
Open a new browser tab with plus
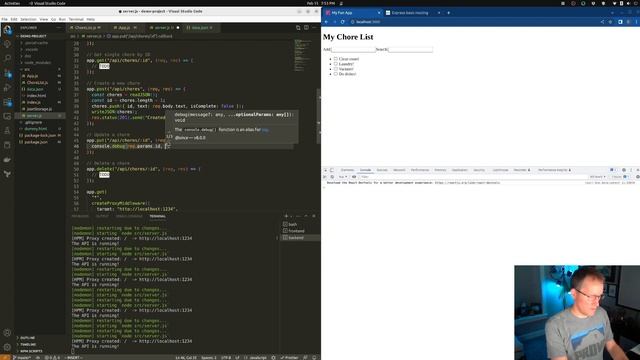click(x=448, y=13)
